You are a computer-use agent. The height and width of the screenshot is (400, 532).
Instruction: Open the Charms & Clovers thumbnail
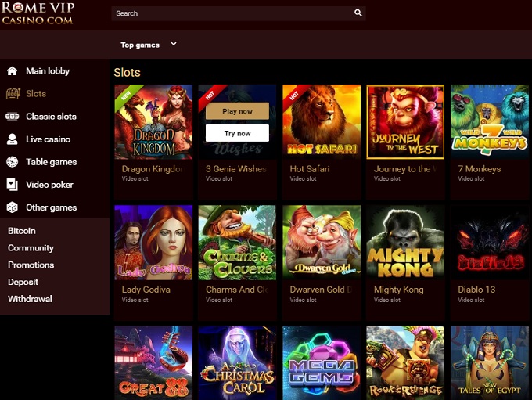pyautogui.click(x=237, y=243)
